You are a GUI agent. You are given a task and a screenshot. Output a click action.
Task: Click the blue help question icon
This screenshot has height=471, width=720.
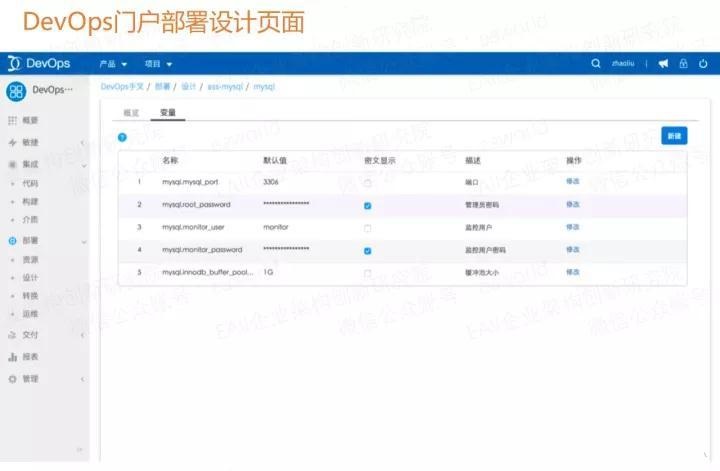[122, 137]
